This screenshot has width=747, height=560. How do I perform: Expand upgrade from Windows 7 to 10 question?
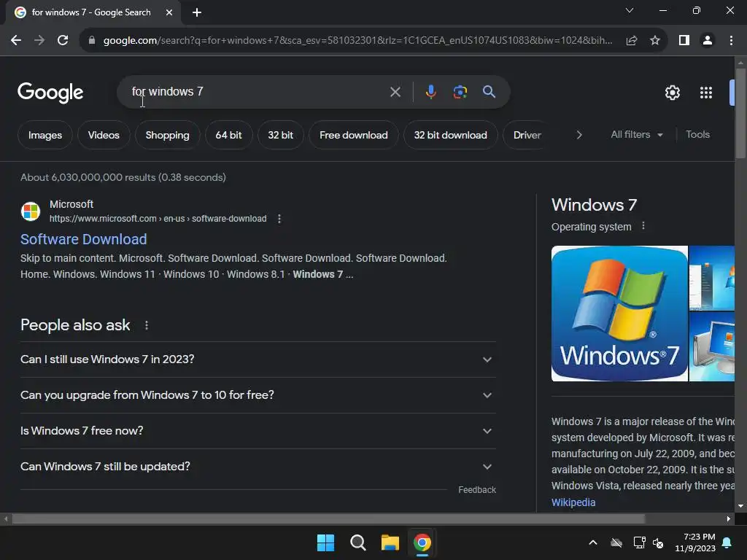(258, 395)
